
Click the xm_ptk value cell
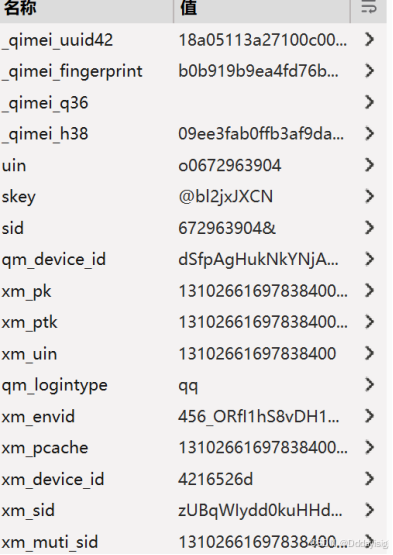point(263,322)
